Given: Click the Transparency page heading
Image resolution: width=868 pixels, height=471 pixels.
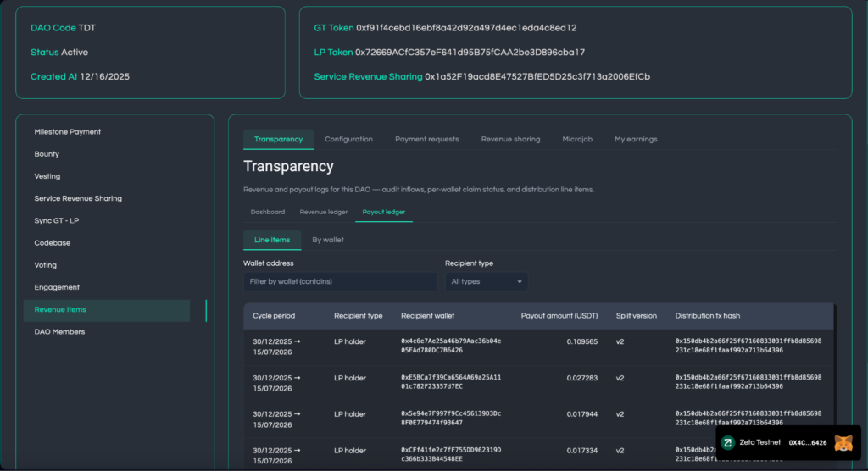Looking at the screenshot, I should [288, 167].
